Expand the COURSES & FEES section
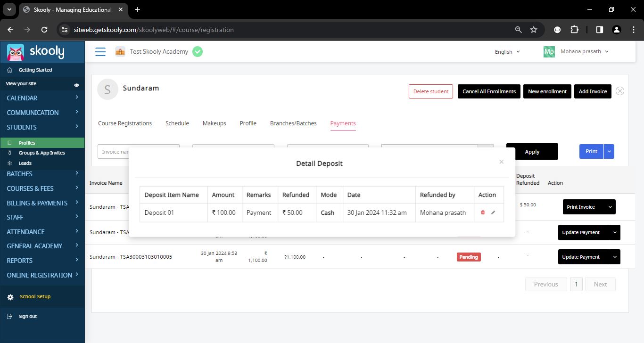The height and width of the screenshot is (343, 644). pos(42,188)
